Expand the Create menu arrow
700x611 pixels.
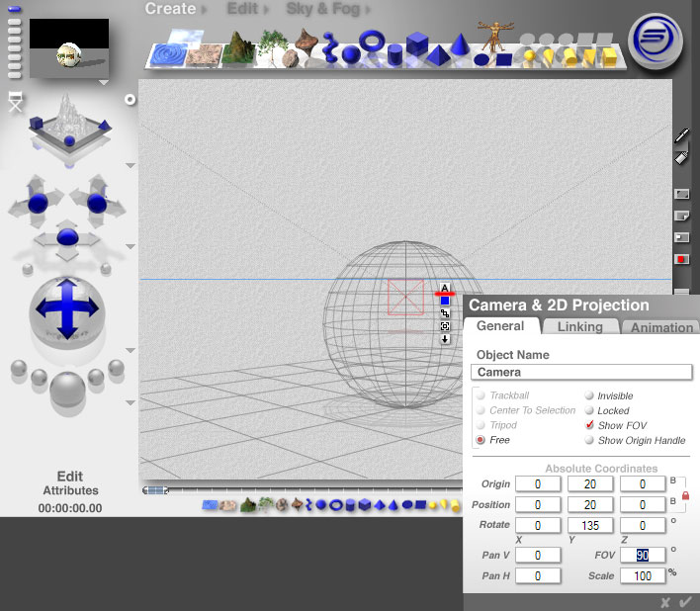205,10
